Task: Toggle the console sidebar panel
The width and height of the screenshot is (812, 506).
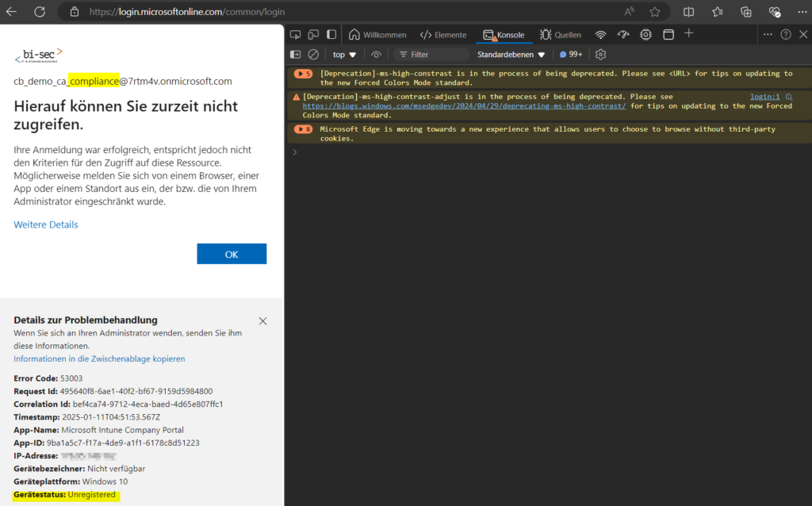Action: pos(295,55)
